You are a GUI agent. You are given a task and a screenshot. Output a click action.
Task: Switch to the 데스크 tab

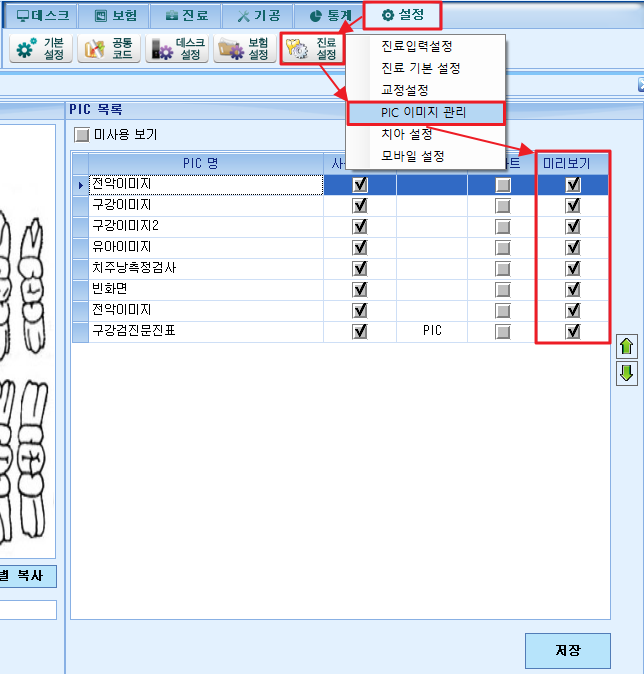tap(42, 16)
